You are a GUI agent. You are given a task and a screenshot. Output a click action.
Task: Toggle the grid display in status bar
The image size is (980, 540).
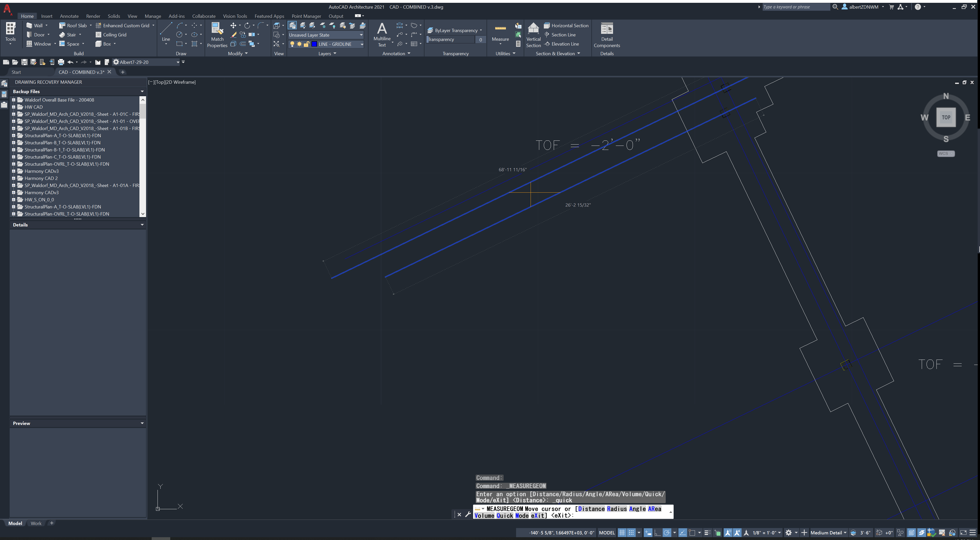point(622,532)
